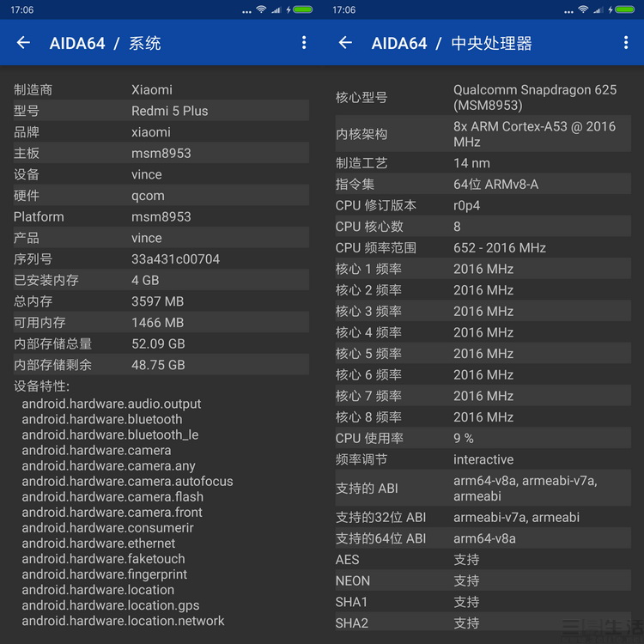Open three-dot menu on 中央处理器 screen
644x644 pixels.
[626, 43]
